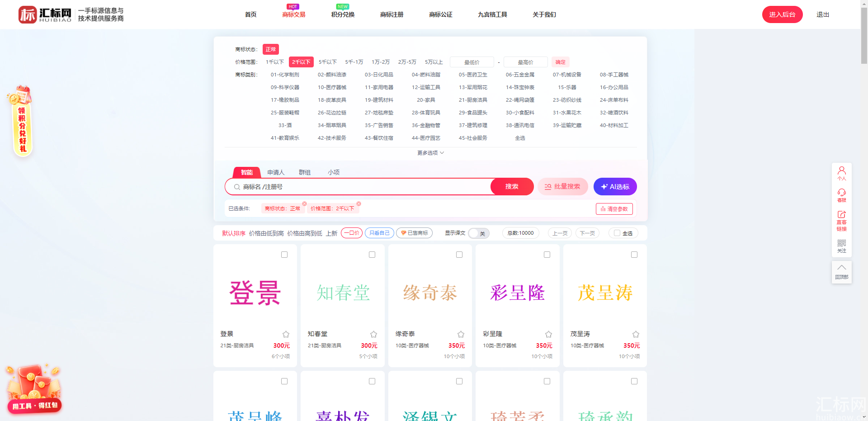Check the 全选 select-all checkbox in sort bar
Screen dimensions: 868x421
[617, 233]
